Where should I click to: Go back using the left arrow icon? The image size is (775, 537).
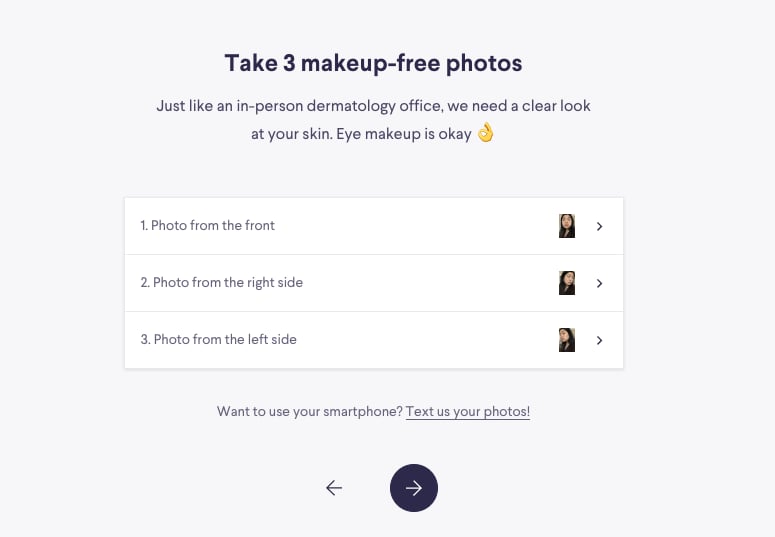334,488
